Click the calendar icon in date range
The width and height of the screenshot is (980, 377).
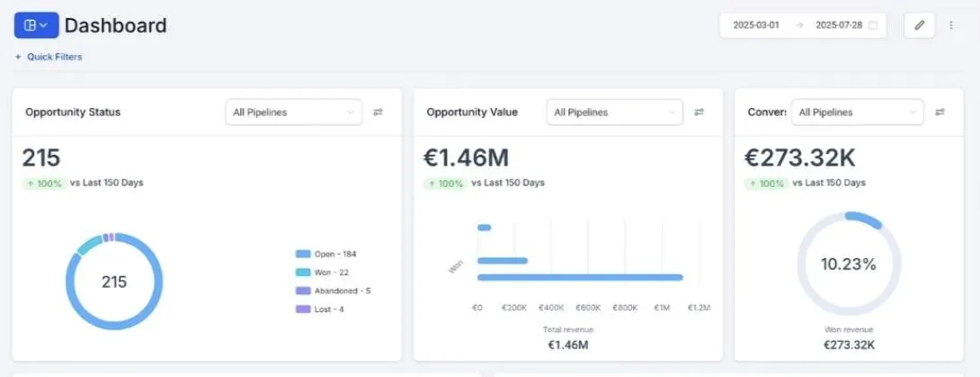pyautogui.click(x=872, y=25)
